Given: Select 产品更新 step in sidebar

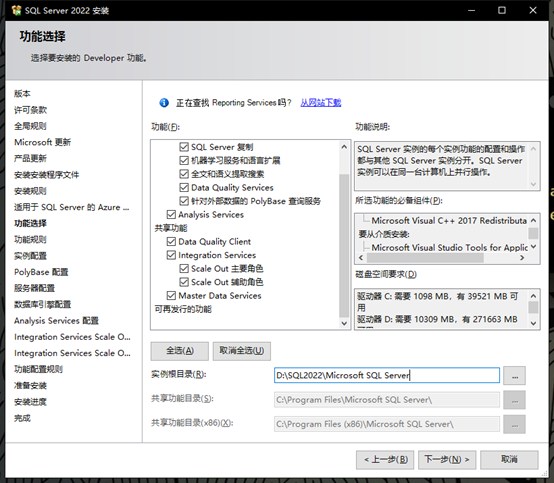Looking at the screenshot, I should click(30, 158).
